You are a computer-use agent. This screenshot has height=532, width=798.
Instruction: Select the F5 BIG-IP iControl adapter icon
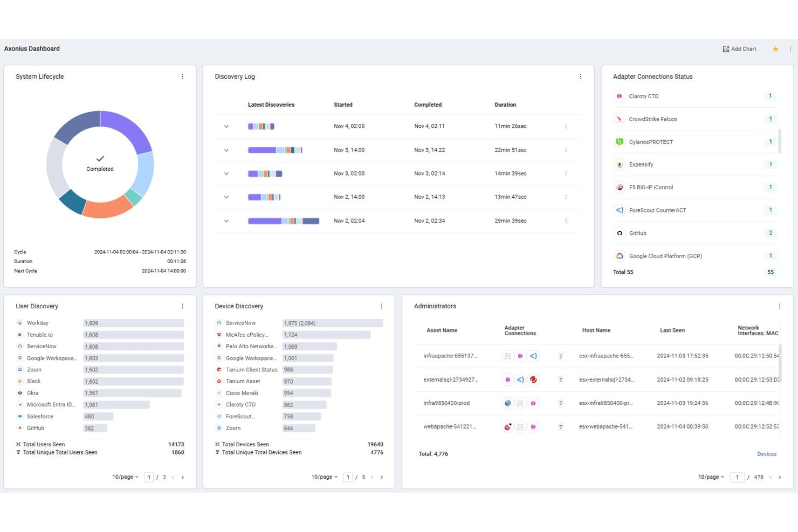tap(620, 188)
